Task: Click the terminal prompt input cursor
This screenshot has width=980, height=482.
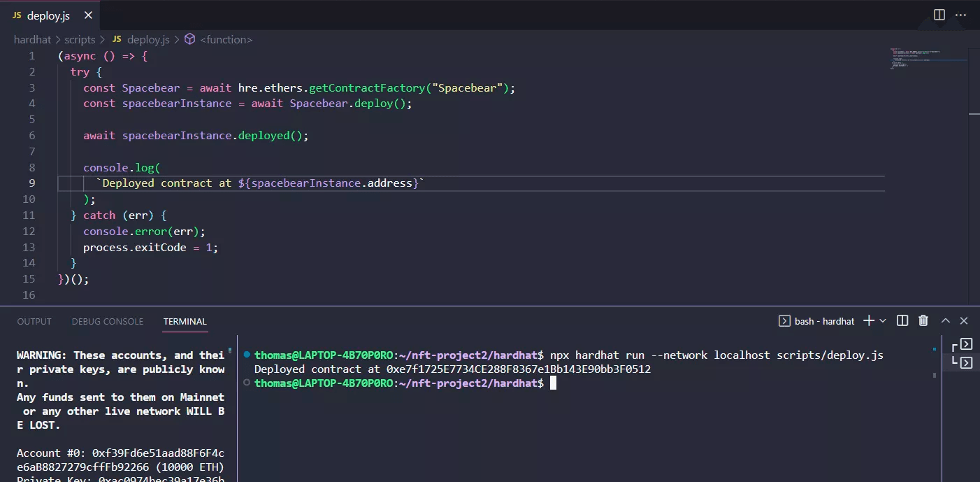Action: (553, 383)
